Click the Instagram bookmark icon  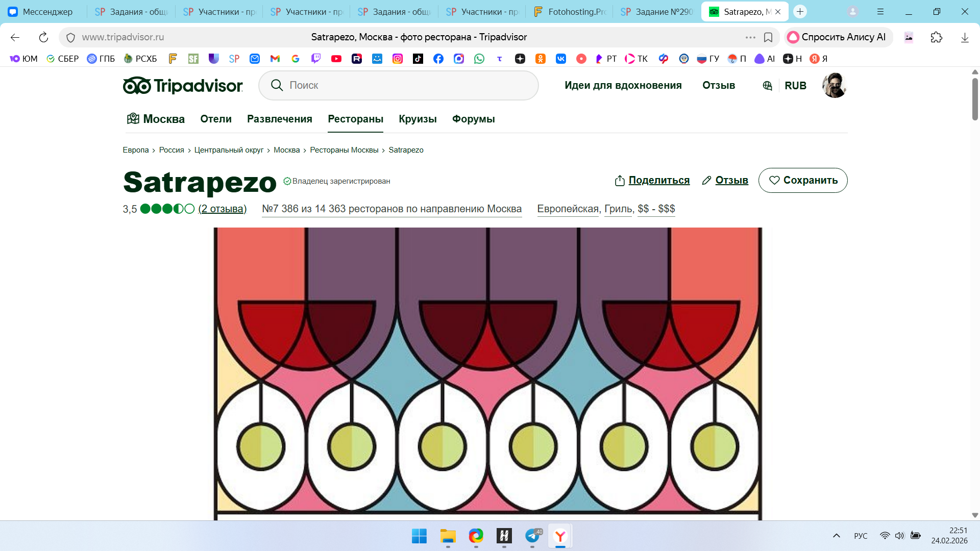point(398,59)
